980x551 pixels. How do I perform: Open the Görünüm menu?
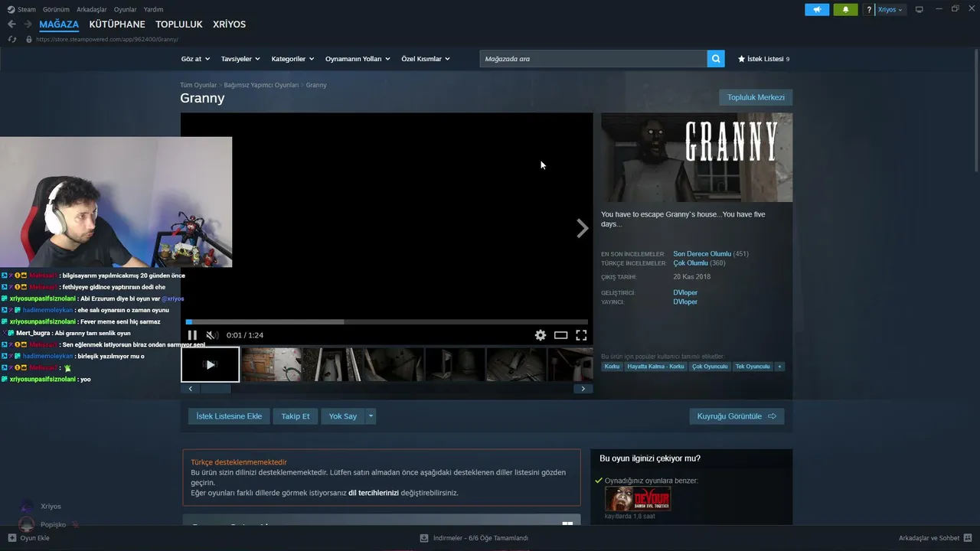[56, 10]
